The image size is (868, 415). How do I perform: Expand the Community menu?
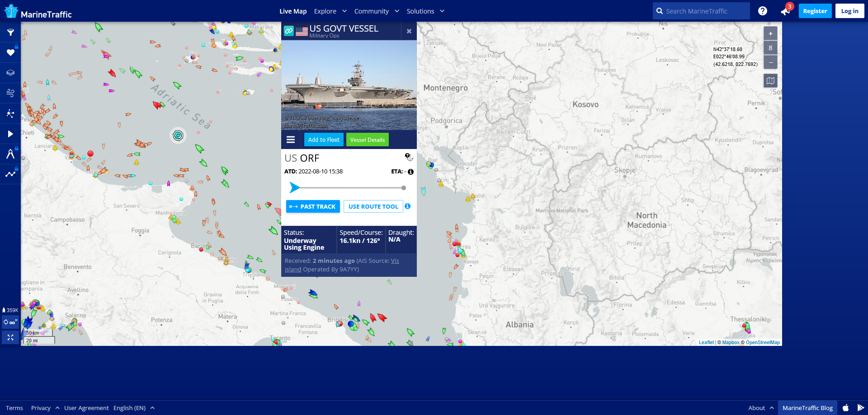coord(377,11)
